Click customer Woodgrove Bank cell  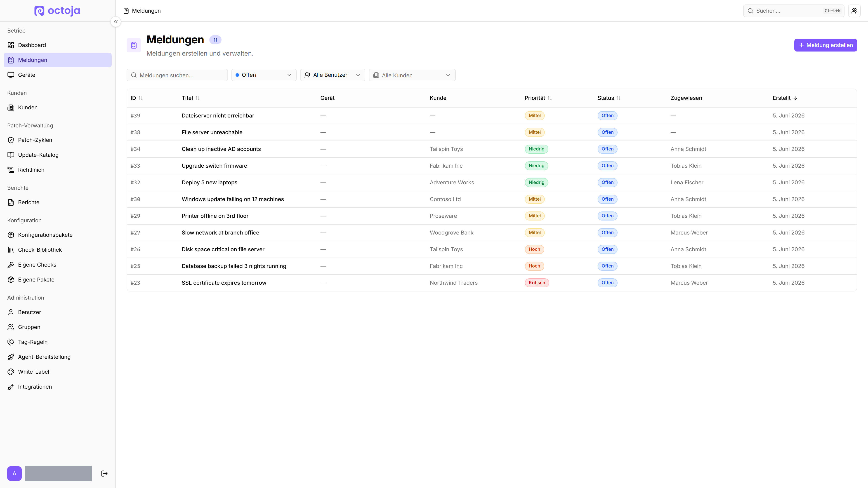[x=451, y=233]
